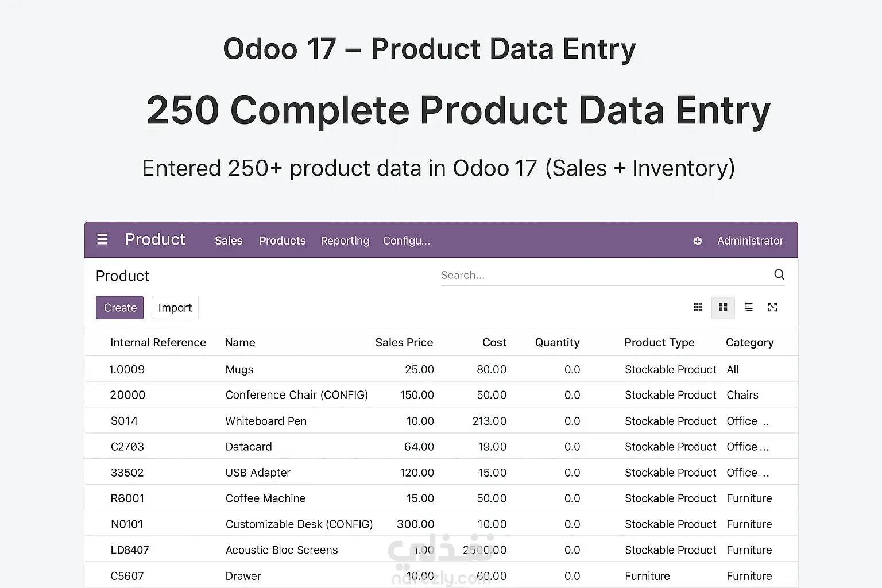Focus the Search input field
The height and width of the screenshot is (588, 882).
(603, 275)
